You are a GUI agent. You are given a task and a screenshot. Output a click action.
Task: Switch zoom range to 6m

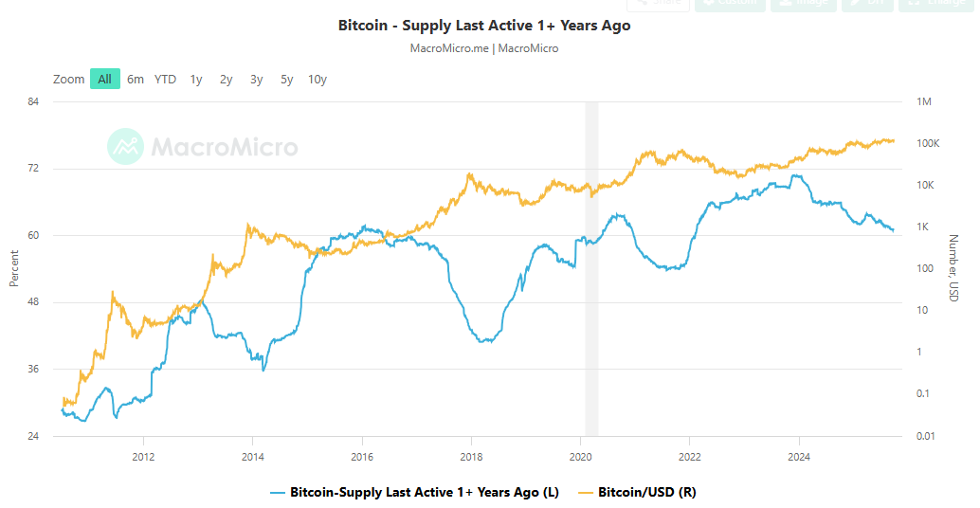136,79
